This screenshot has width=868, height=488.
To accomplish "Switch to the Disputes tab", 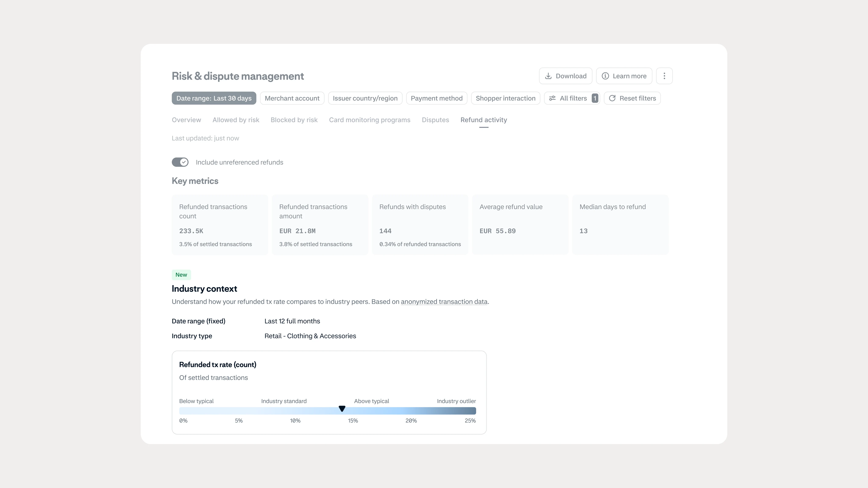I will 435,120.
